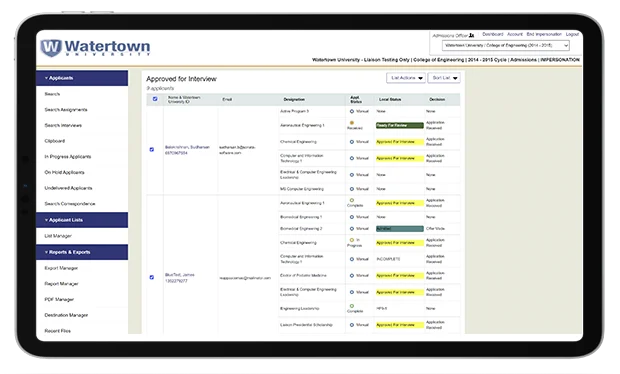Image resolution: width=620 pixels, height=374 pixels.
Task: Open On Hold Applicants in the sidebar
Action: point(64,172)
